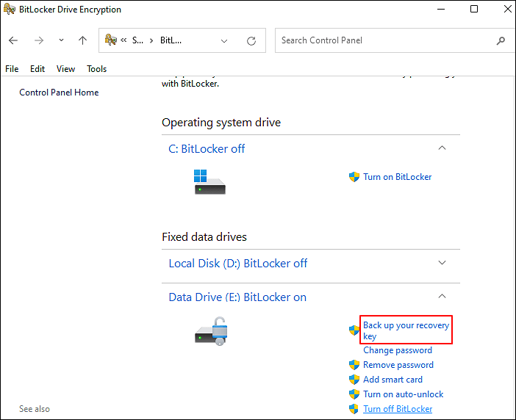The image size is (516, 420).
Task: Click the Forward navigation arrow
Action: 39,40
